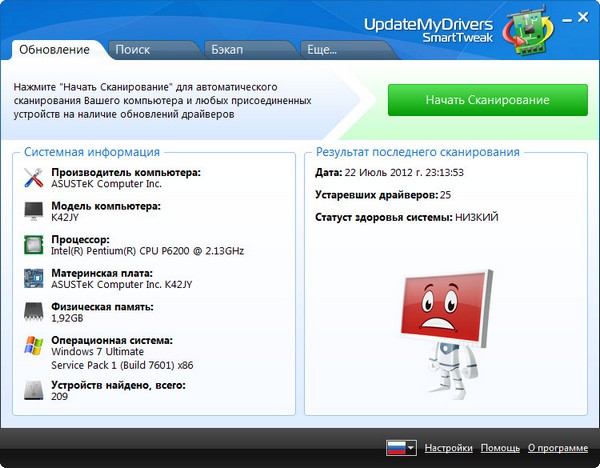The width and height of the screenshot is (600, 468).
Task: Click the UpdateMyDrivers SmartTweak title text
Action: tap(428, 30)
